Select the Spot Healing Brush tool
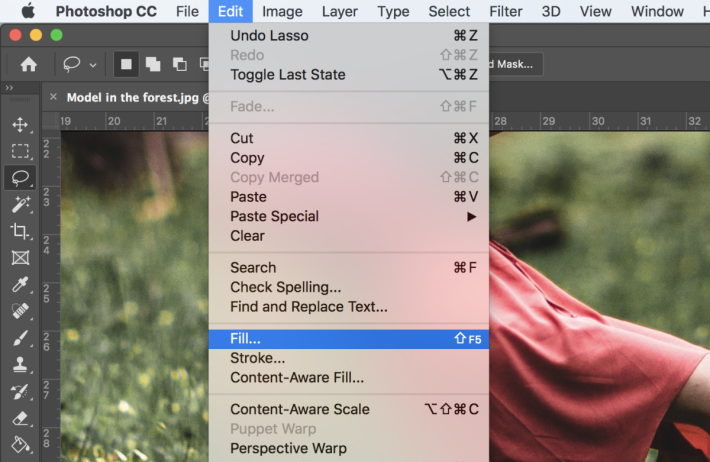The image size is (710, 462). point(20,311)
